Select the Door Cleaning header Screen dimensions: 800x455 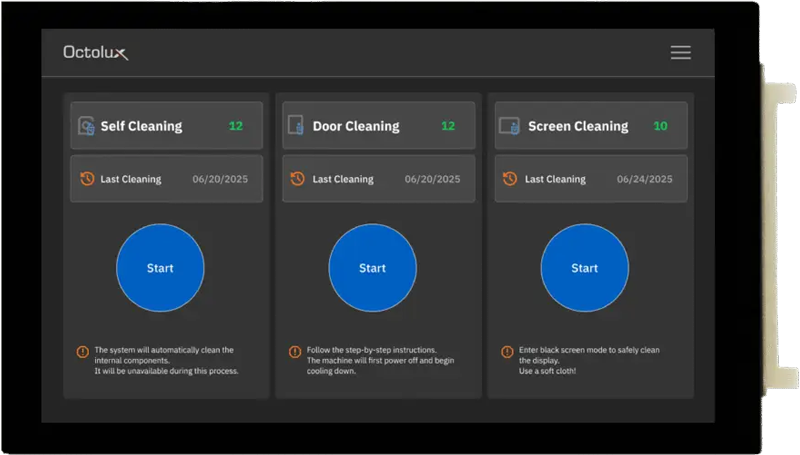pyautogui.click(x=356, y=127)
